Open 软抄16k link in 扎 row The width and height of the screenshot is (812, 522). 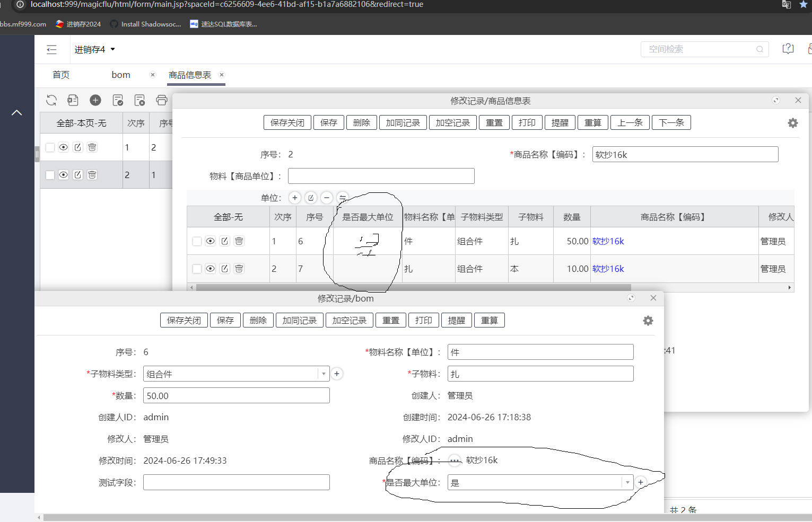pyautogui.click(x=608, y=269)
